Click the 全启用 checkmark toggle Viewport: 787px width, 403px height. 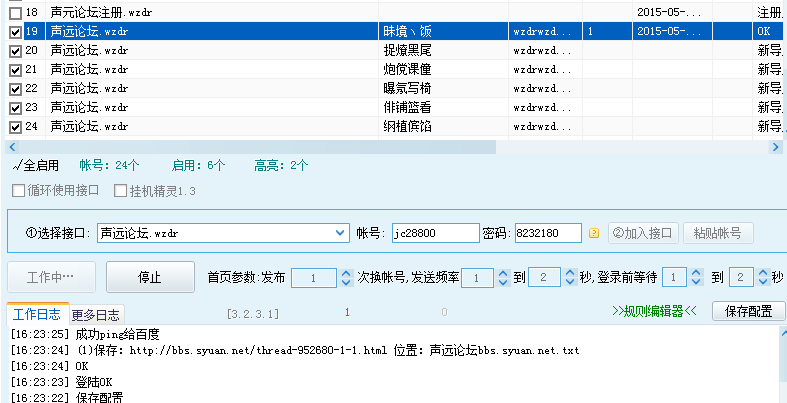35,165
